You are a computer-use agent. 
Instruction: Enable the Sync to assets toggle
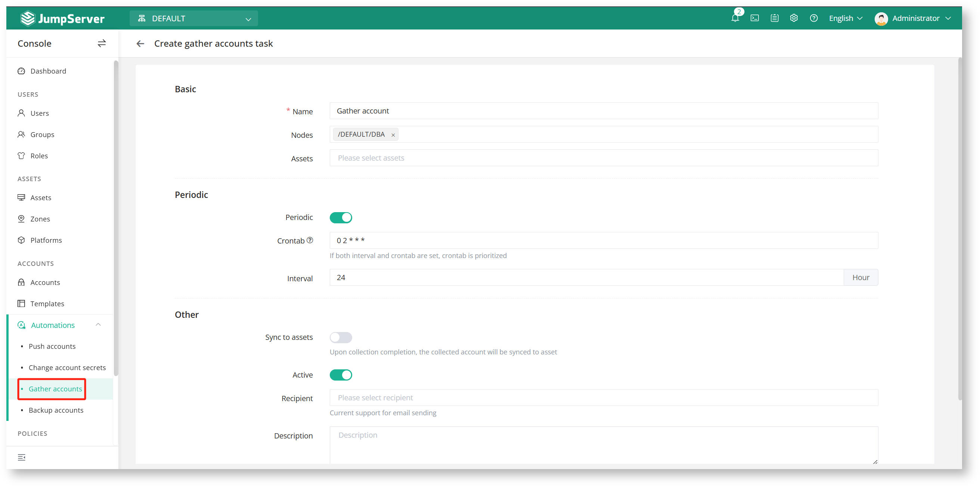click(341, 338)
